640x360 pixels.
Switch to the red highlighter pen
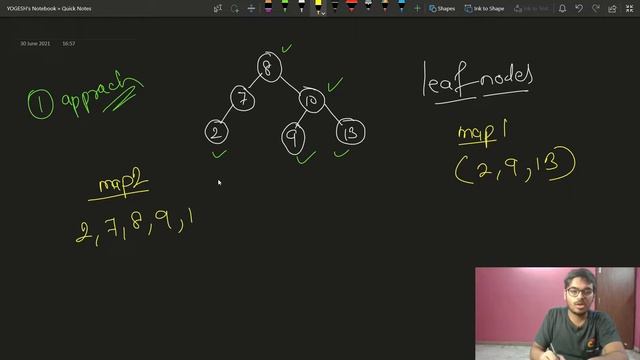tap(351, 7)
